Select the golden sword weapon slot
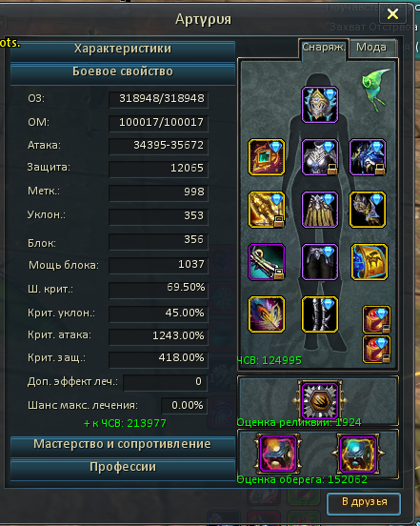 267,210
